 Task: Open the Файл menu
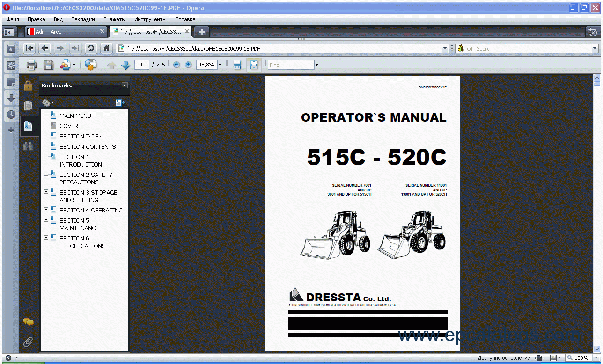tap(13, 19)
